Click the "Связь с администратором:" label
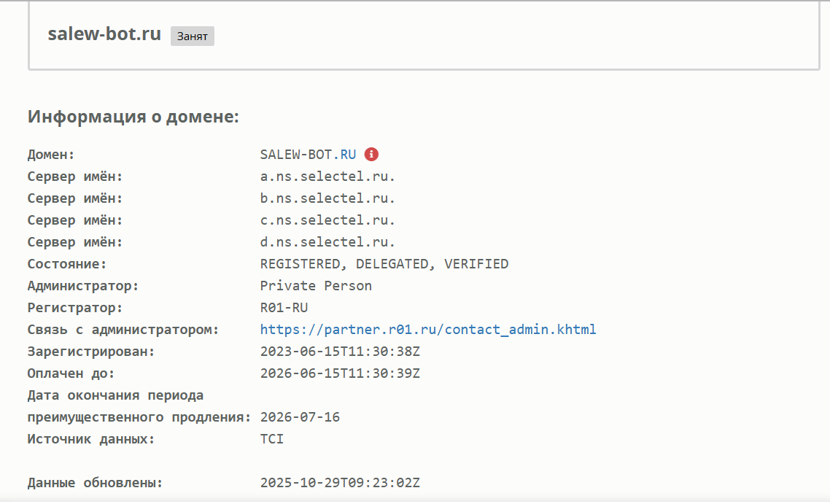The width and height of the screenshot is (830, 504). click(x=123, y=330)
